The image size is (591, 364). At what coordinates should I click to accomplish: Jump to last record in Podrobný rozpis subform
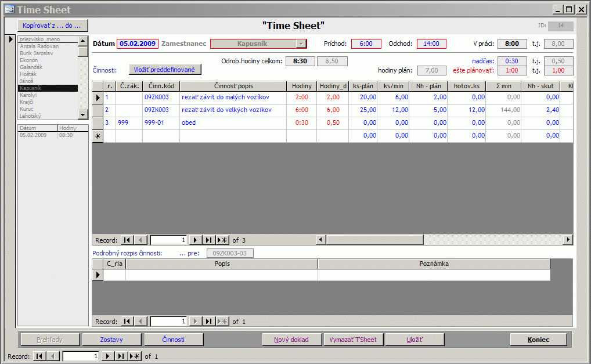208,322
